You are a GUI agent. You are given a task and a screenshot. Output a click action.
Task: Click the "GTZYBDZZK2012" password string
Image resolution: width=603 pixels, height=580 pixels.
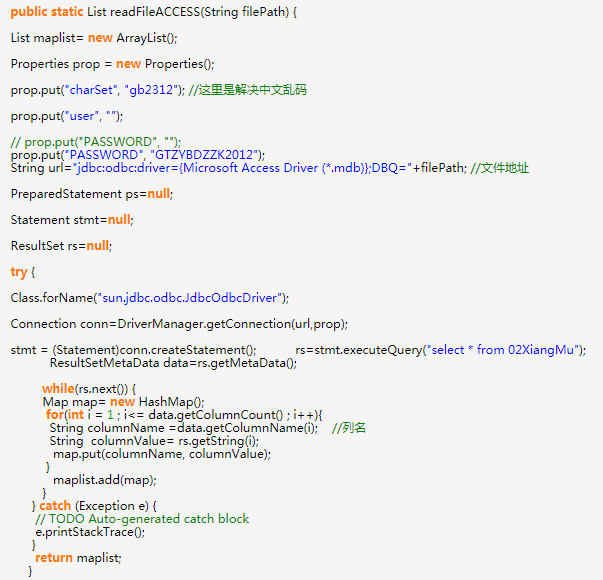[x=205, y=155]
